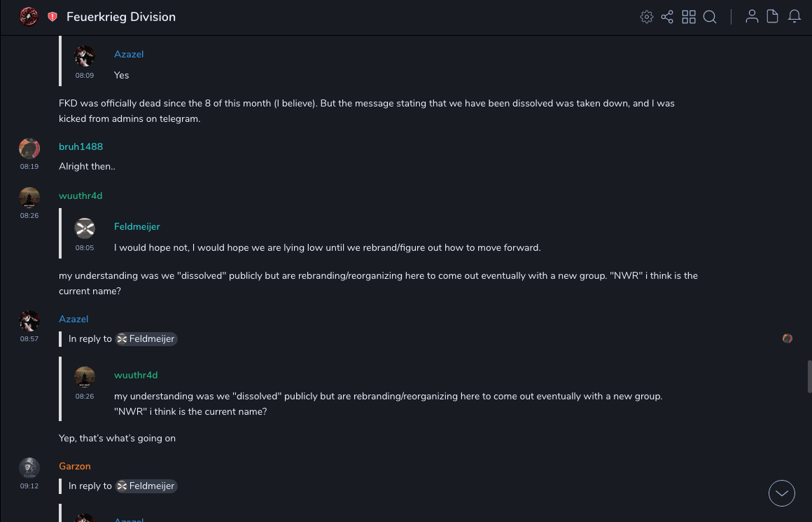The image size is (812, 522).
Task: Jump to bottom with the down-chevron button
Action: 782,493
